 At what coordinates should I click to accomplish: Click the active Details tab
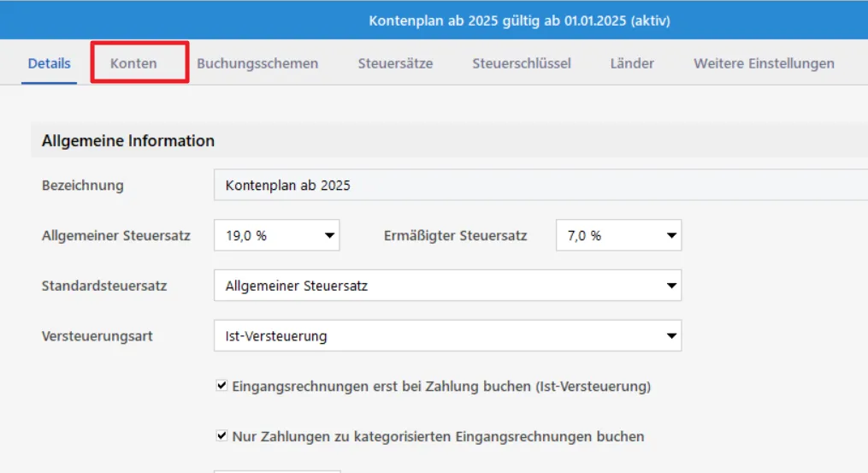50,63
